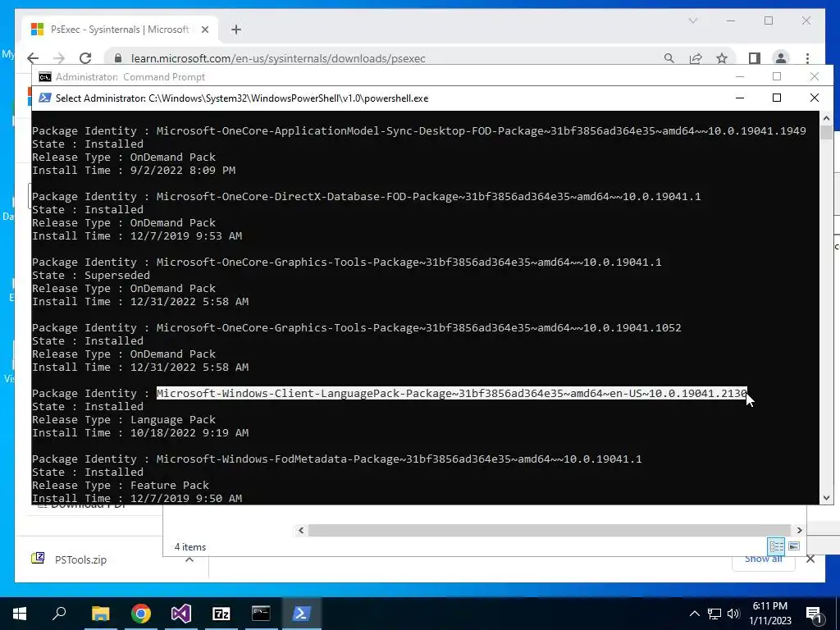Click 'Release Type : Language Pack' line

[x=124, y=419]
